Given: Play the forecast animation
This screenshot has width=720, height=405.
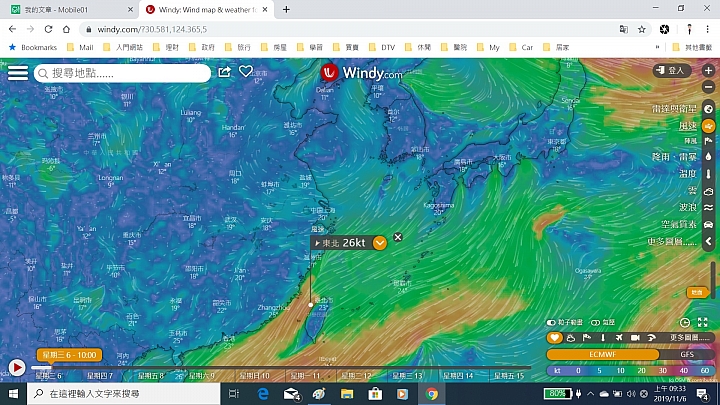Looking at the screenshot, I should (17, 368).
